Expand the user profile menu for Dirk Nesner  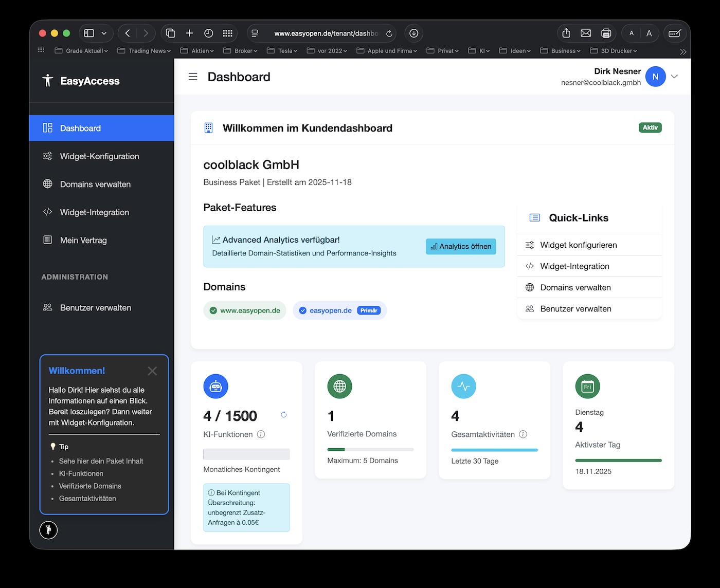674,76
